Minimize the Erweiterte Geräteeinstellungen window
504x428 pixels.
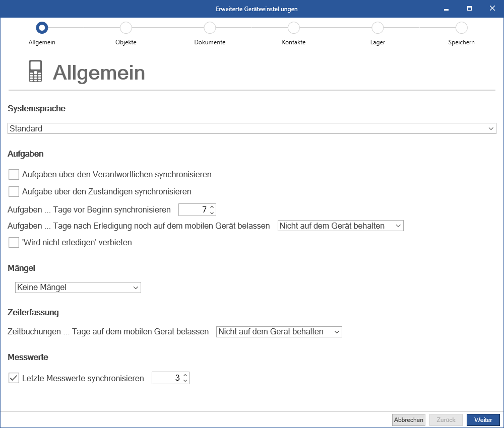(x=446, y=9)
